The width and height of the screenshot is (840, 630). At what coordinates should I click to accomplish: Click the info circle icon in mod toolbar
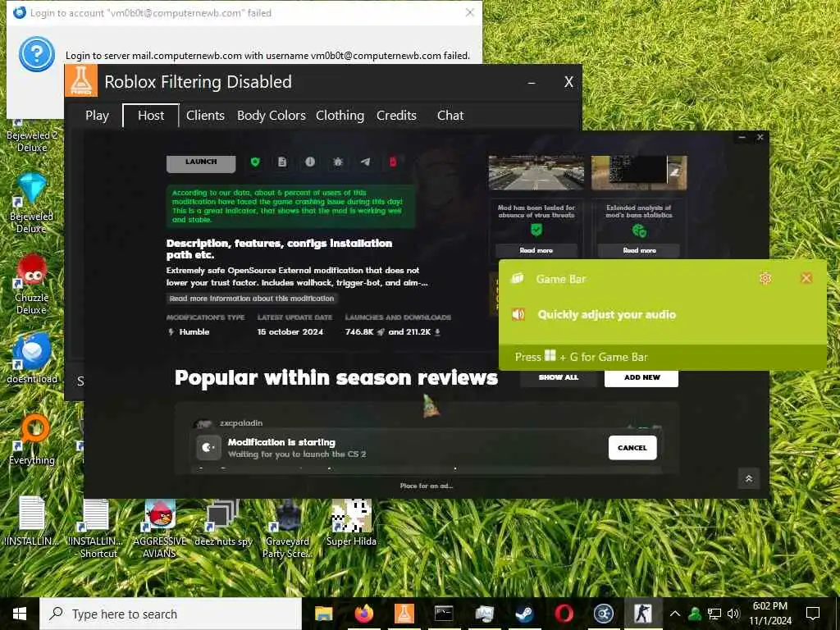coord(310,162)
